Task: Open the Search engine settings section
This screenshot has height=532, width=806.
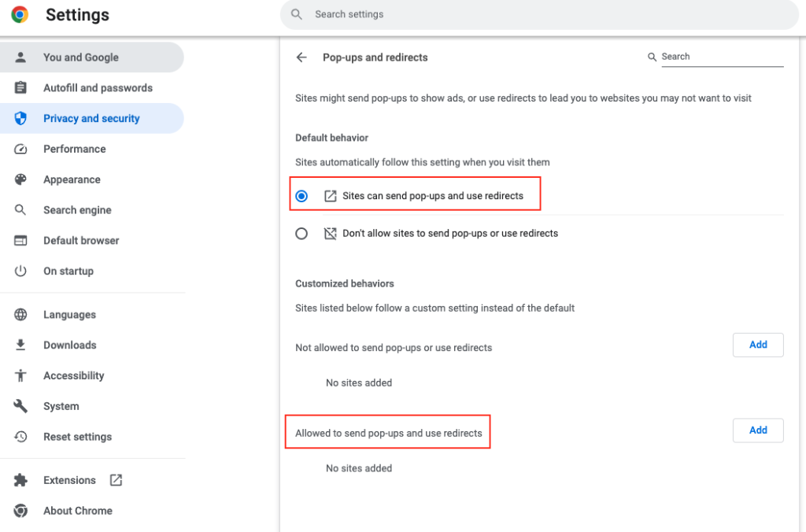Action: pos(77,210)
